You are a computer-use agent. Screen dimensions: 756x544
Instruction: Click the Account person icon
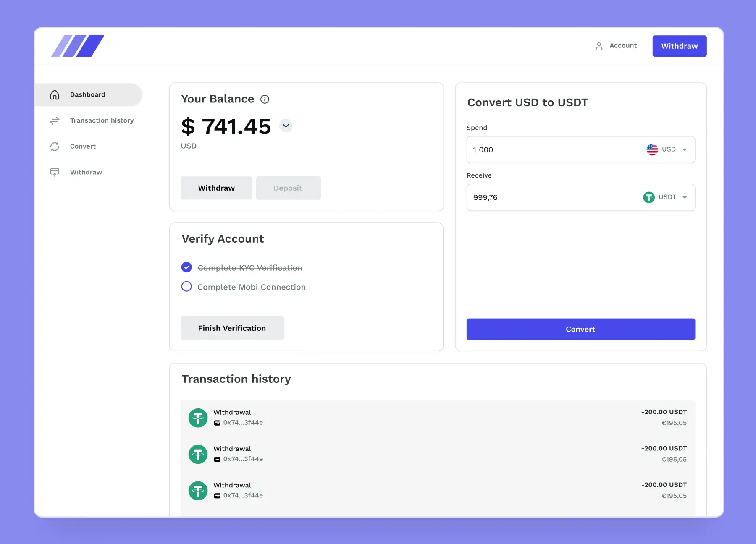599,46
